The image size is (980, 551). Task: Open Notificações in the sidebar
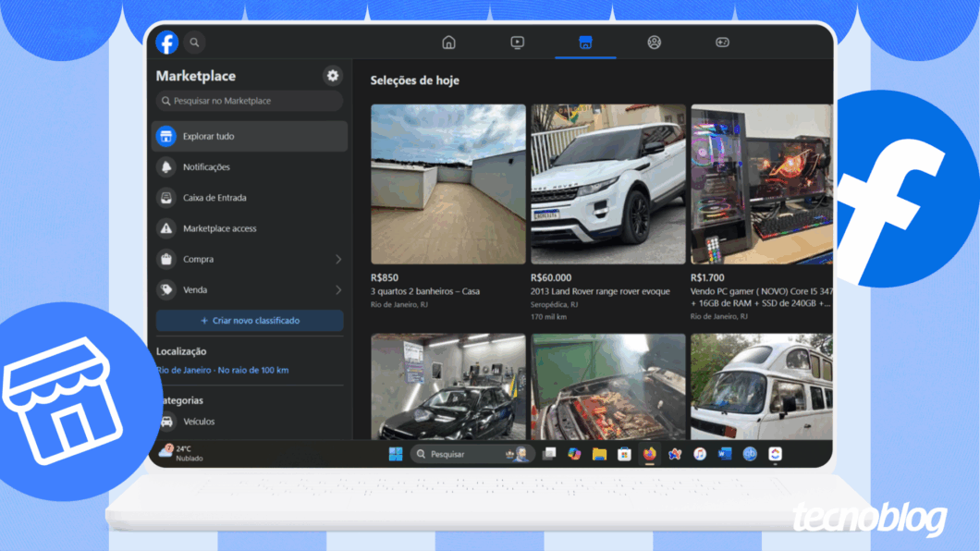(250, 166)
